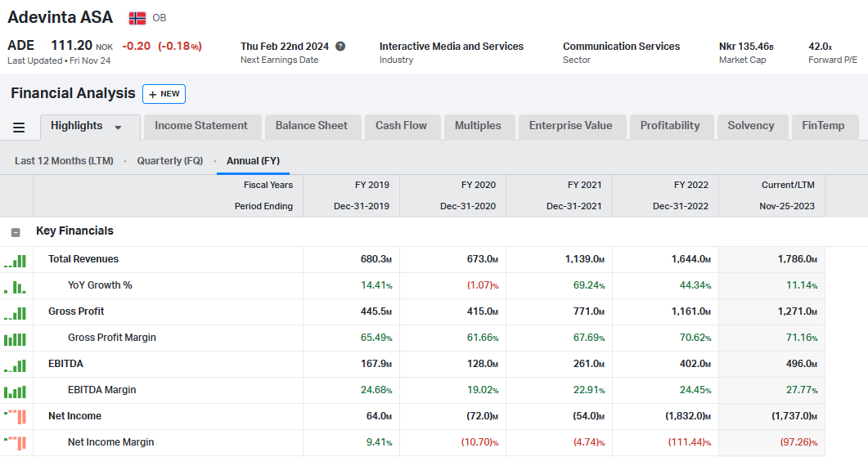Click the YoY Growth % sparkline icon
This screenshot has height=457, width=868.
(x=16, y=287)
